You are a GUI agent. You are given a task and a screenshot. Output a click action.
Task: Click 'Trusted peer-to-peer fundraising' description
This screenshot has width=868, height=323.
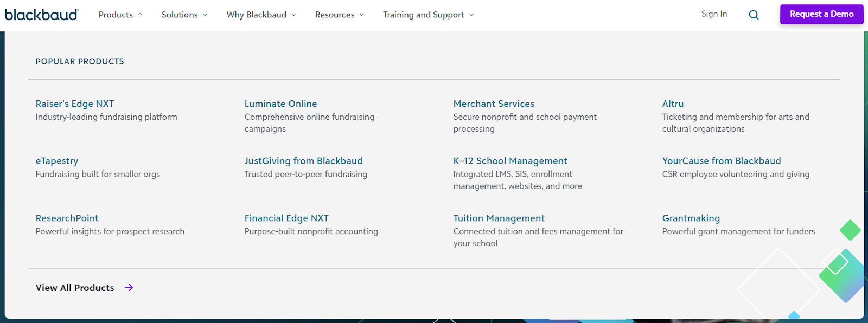tap(306, 174)
